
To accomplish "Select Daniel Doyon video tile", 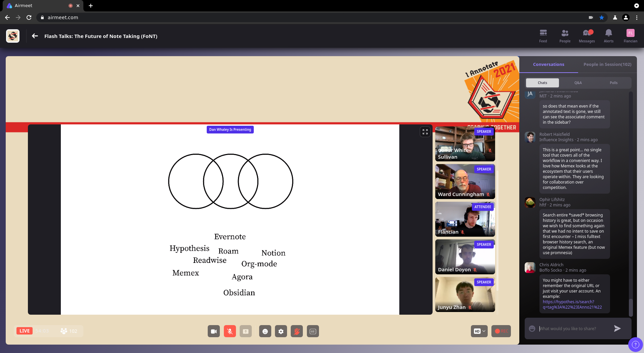I will coord(465,257).
